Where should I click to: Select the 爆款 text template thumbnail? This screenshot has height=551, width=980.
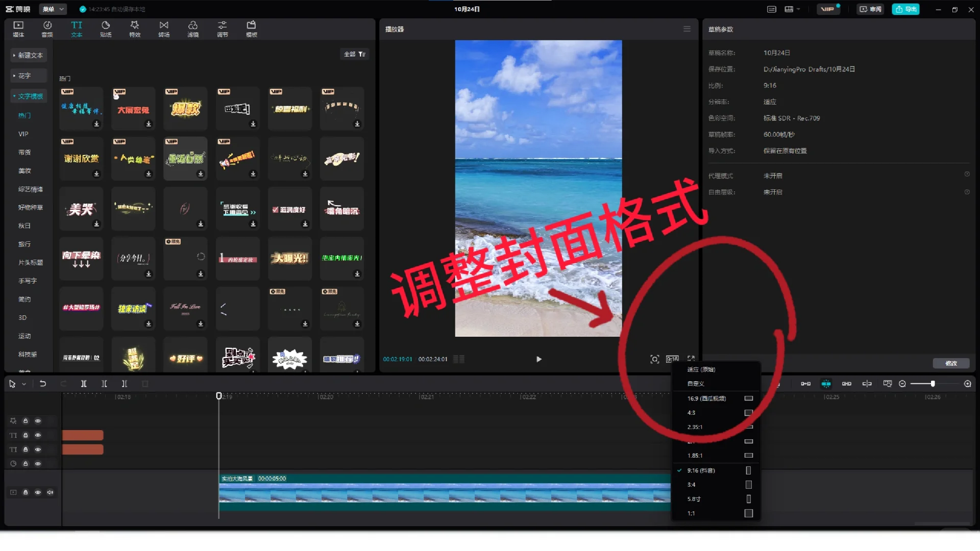[185, 109]
